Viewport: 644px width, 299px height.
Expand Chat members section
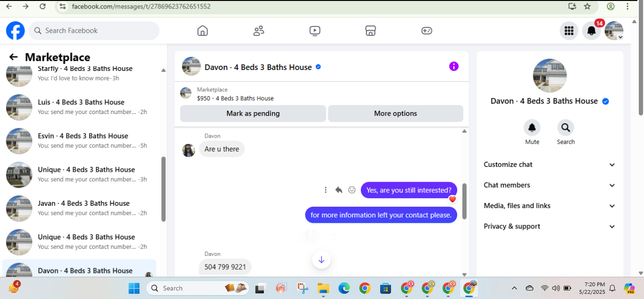[550, 185]
